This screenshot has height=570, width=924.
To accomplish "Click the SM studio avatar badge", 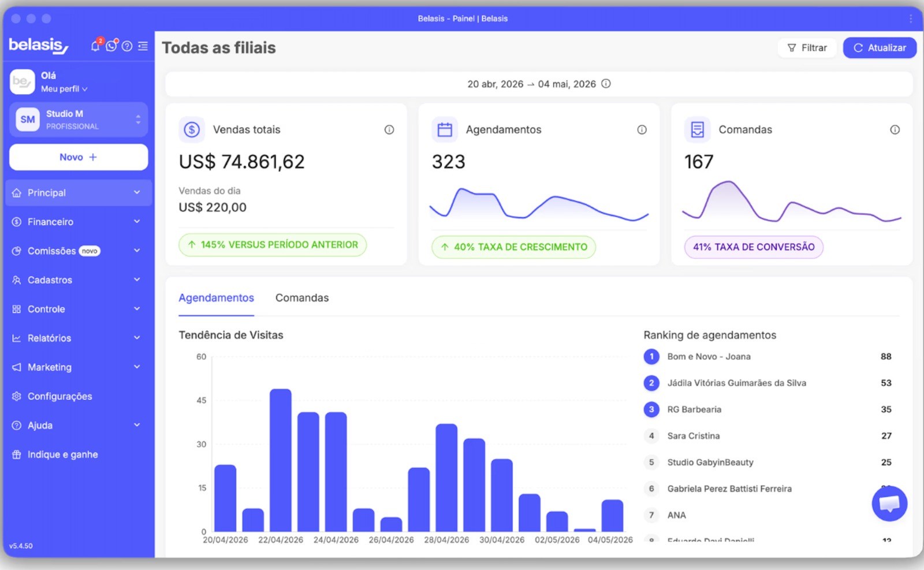I will [x=28, y=120].
